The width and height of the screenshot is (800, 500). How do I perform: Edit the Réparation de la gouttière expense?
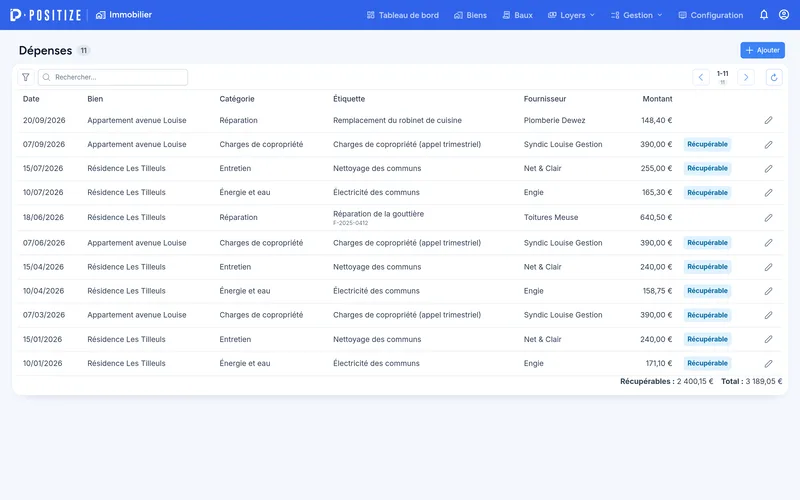(x=768, y=217)
